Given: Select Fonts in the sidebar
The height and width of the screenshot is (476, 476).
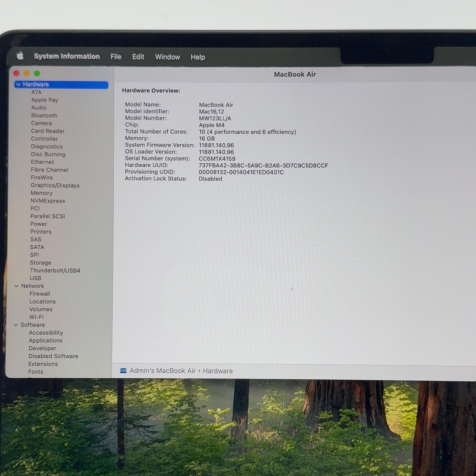Looking at the screenshot, I should point(36,372).
